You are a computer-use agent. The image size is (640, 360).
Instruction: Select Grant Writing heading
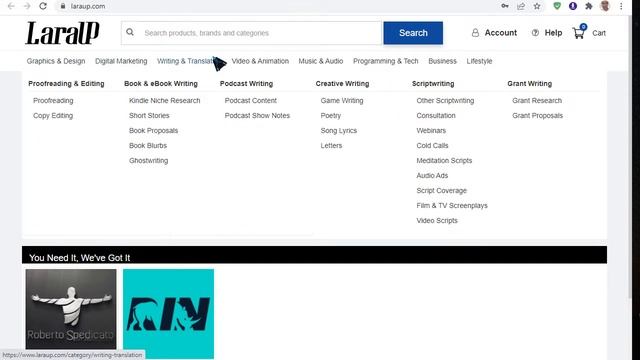[x=529, y=84]
